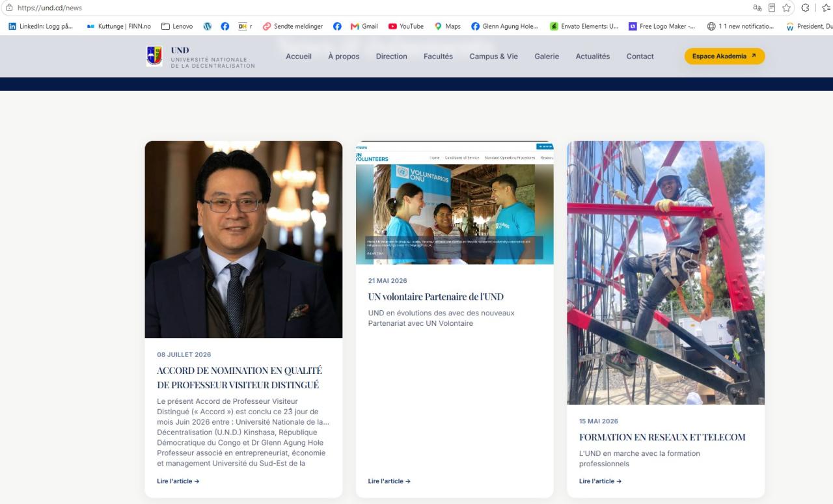The image size is (833, 504).
Task: Open the Free Logo Maker bookmark
Action: tap(662, 27)
